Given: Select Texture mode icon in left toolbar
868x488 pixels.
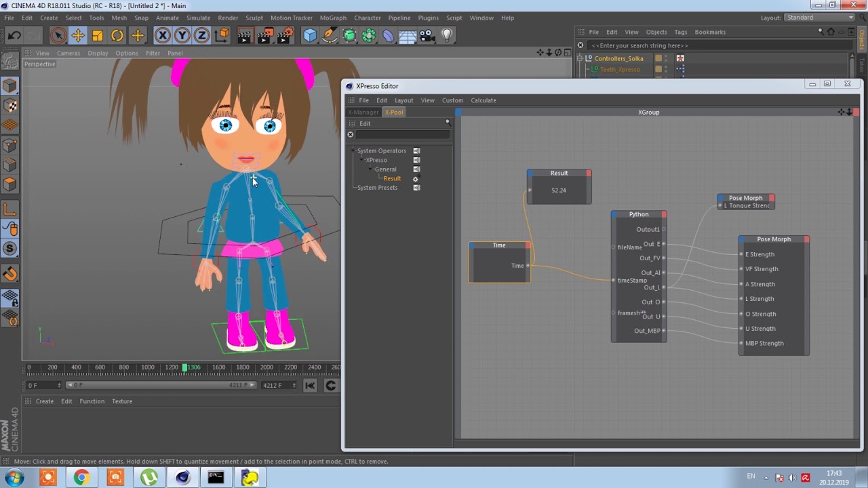Looking at the screenshot, I should tap(9, 106).
